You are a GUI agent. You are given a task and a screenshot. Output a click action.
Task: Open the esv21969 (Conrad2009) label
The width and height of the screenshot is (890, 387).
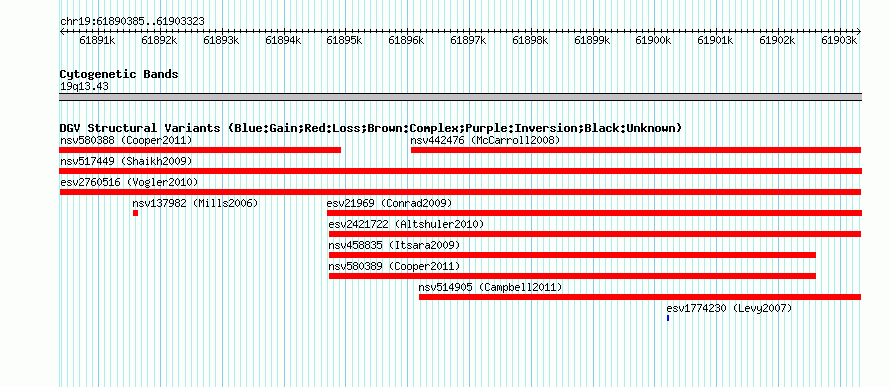(x=389, y=203)
